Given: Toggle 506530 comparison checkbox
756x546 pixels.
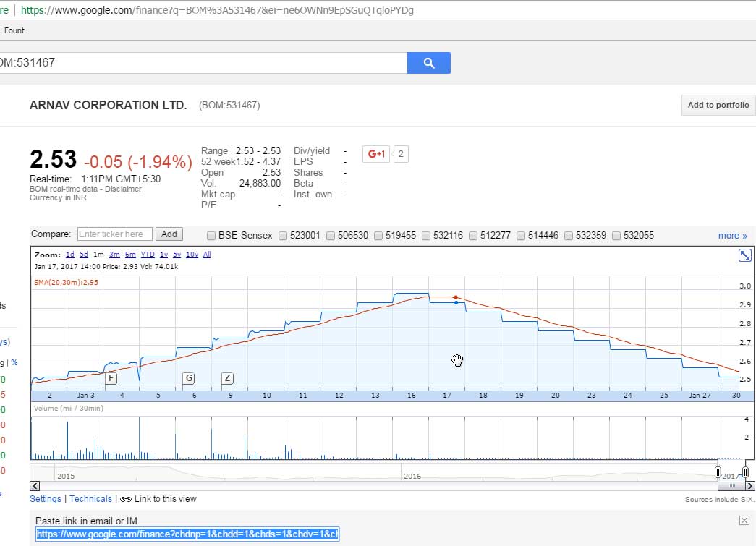Looking at the screenshot, I should pyautogui.click(x=331, y=236).
